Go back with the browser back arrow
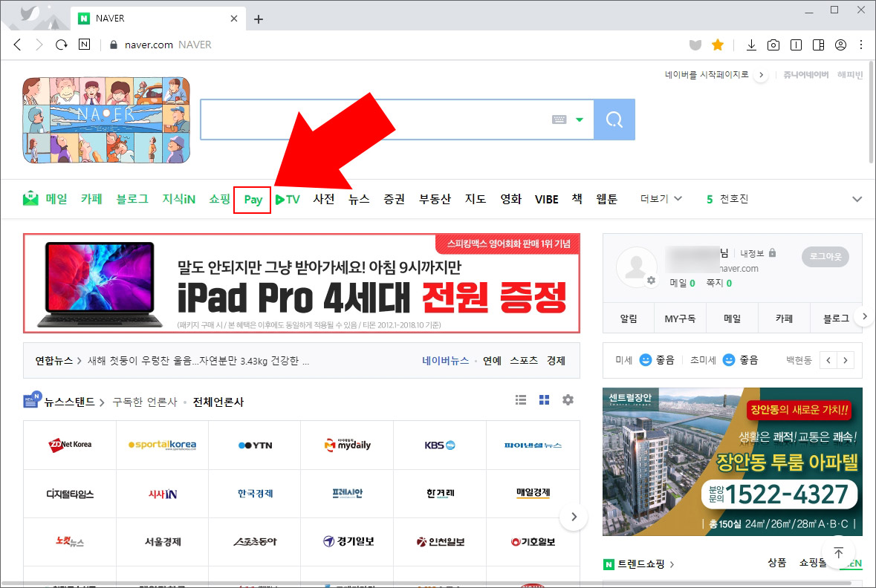The image size is (876, 588). coord(17,45)
